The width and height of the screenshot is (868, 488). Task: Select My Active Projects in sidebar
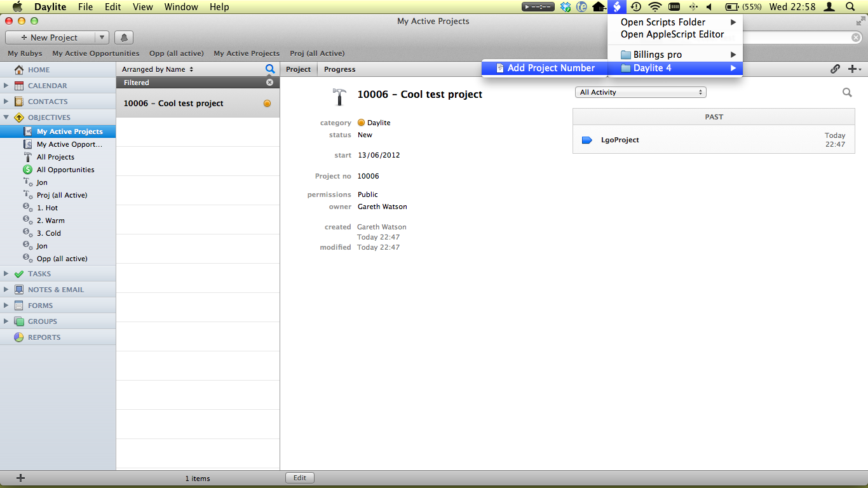pyautogui.click(x=58, y=132)
